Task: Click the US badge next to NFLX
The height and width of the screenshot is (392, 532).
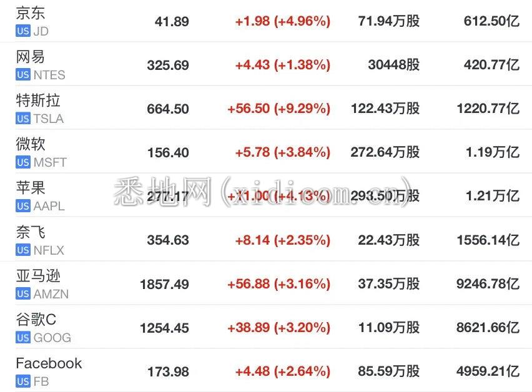Action: pos(22,250)
